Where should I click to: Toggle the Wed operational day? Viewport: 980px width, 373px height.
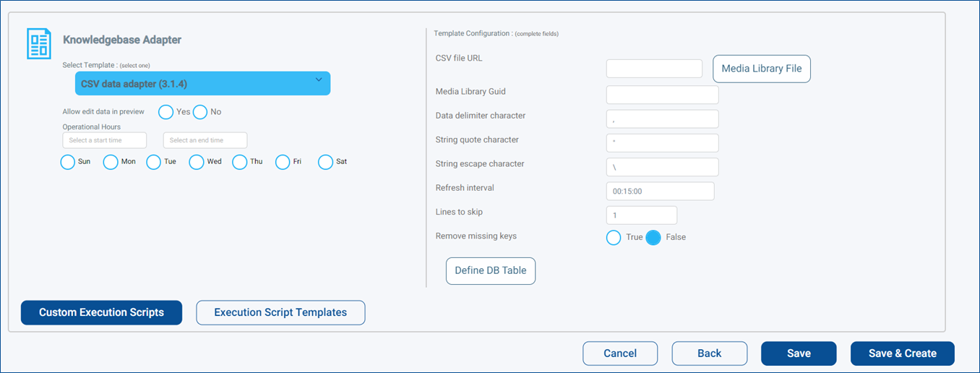pos(197,162)
